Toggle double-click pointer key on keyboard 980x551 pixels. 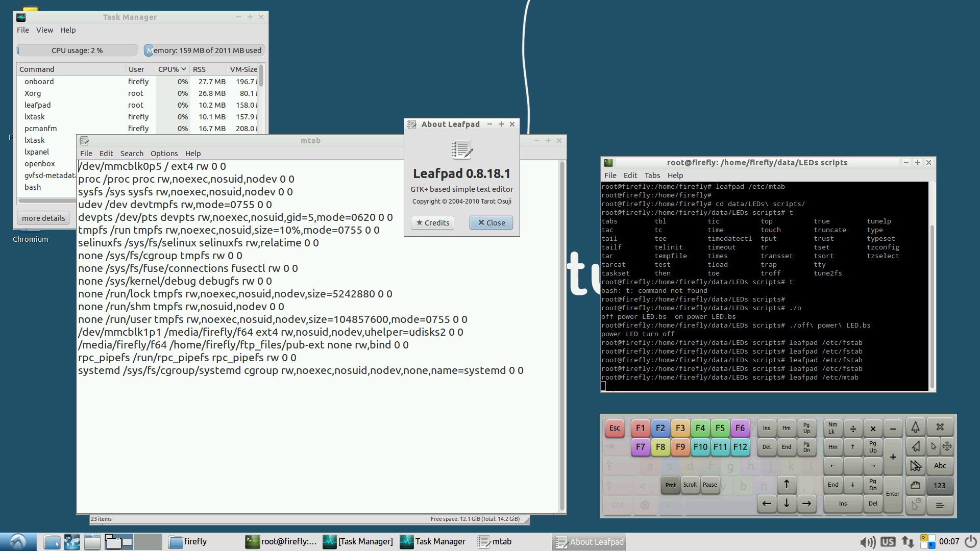(x=916, y=465)
